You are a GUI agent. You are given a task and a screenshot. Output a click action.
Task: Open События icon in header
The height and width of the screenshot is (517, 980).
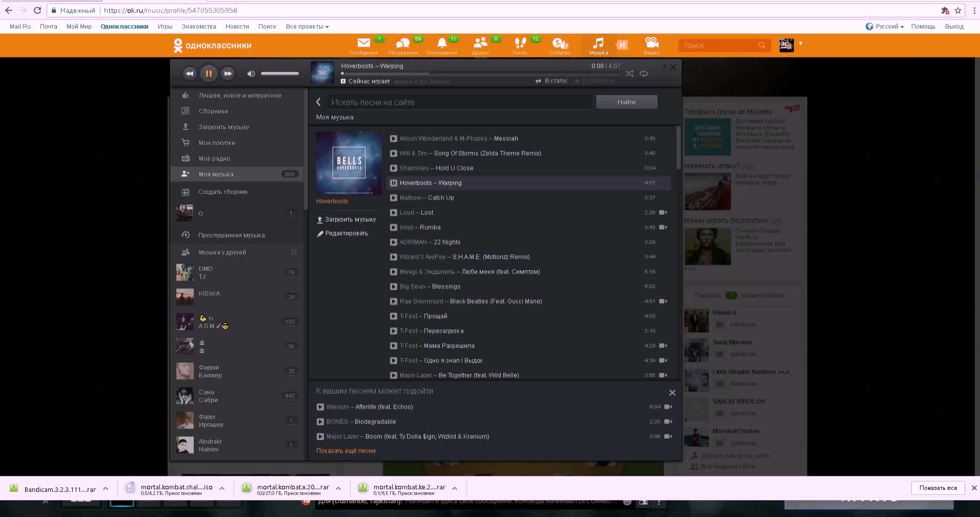(560, 43)
